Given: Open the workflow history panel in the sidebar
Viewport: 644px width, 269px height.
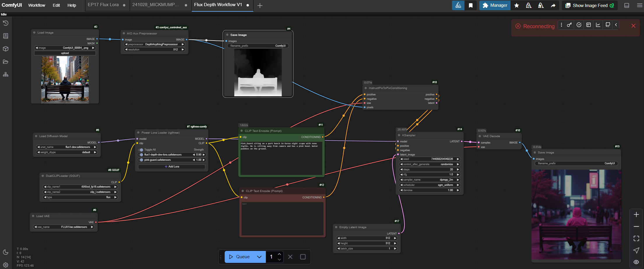Looking at the screenshot, I should click(x=6, y=23).
